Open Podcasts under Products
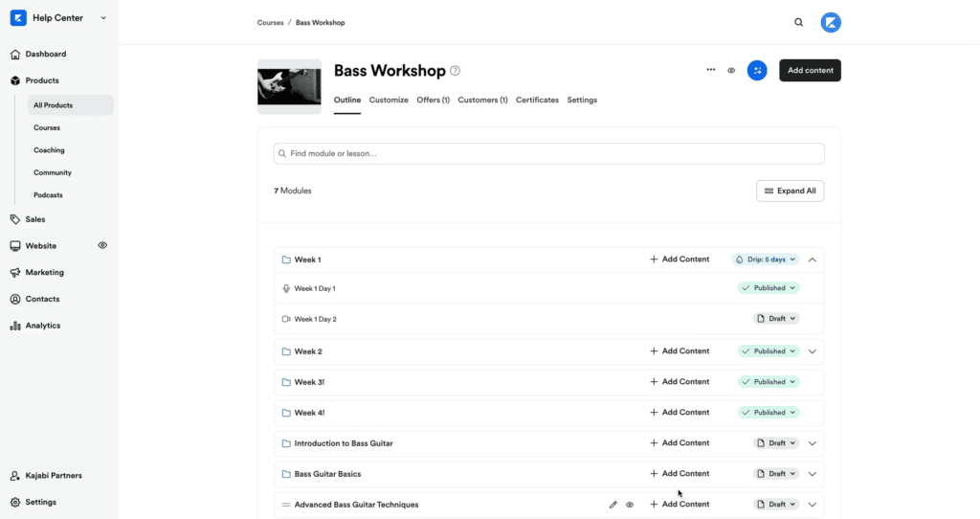 click(48, 195)
